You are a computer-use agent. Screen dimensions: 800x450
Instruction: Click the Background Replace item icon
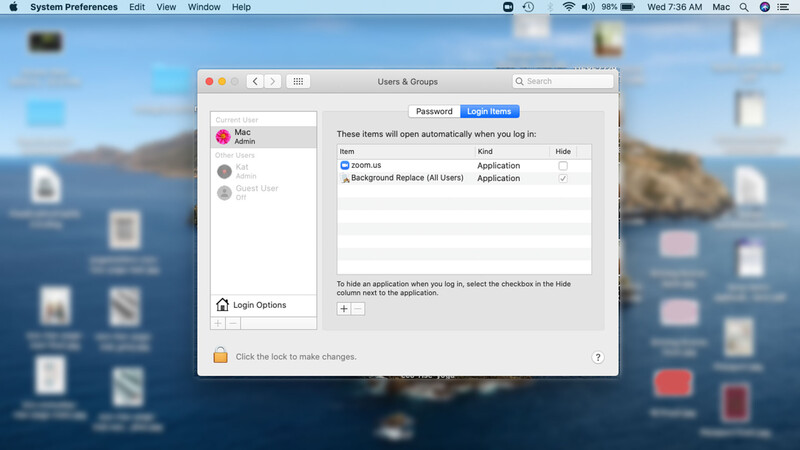(x=345, y=178)
